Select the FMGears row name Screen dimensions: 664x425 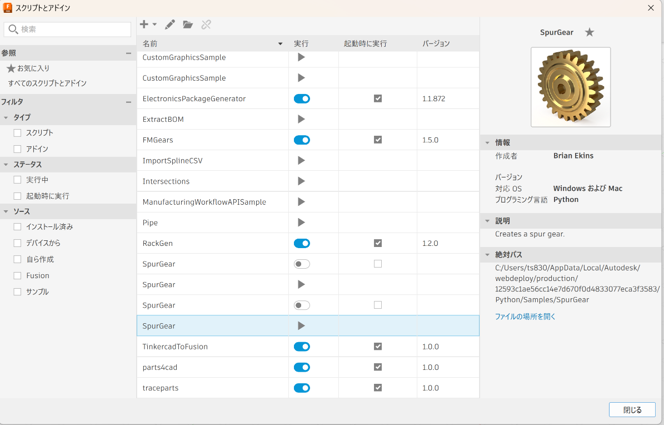158,140
